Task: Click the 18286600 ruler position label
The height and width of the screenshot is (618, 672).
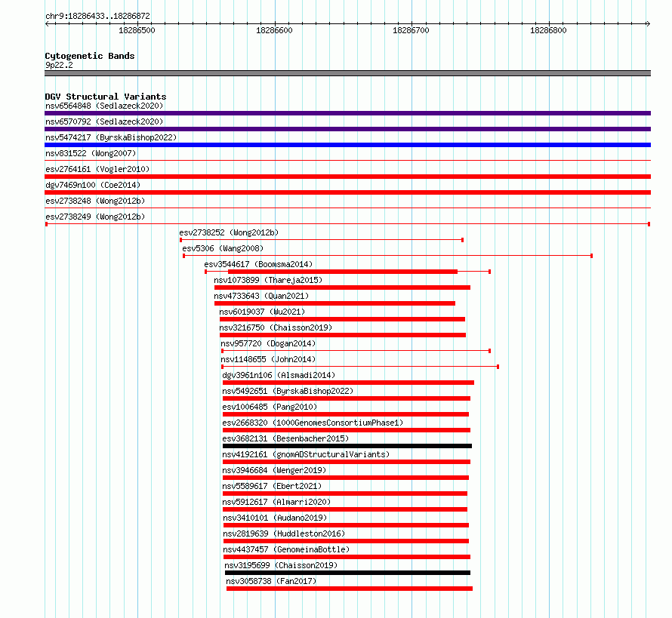Action: click(x=274, y=30)
